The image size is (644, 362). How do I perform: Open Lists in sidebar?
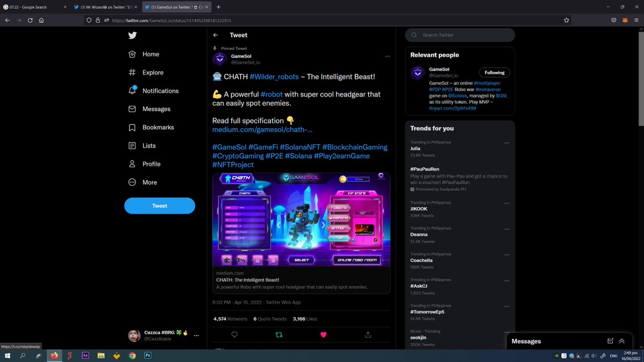(x=142, y=145)
